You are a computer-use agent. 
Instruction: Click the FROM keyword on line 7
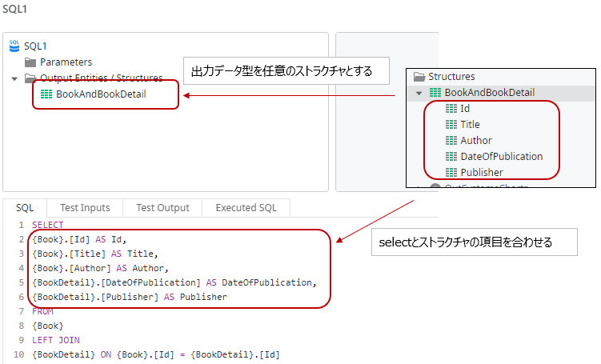point(42,311)
